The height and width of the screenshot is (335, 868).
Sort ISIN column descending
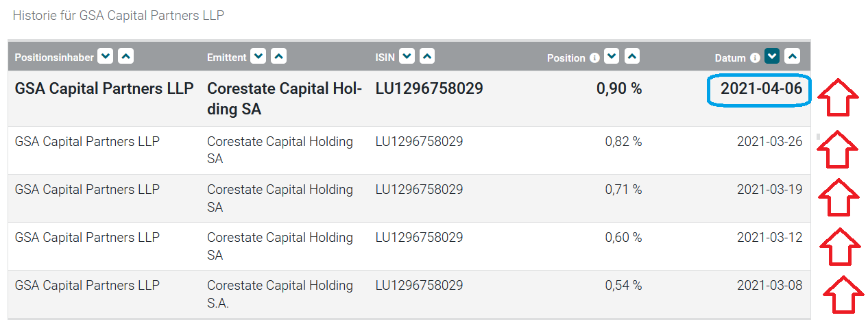(x=407, y=57)
